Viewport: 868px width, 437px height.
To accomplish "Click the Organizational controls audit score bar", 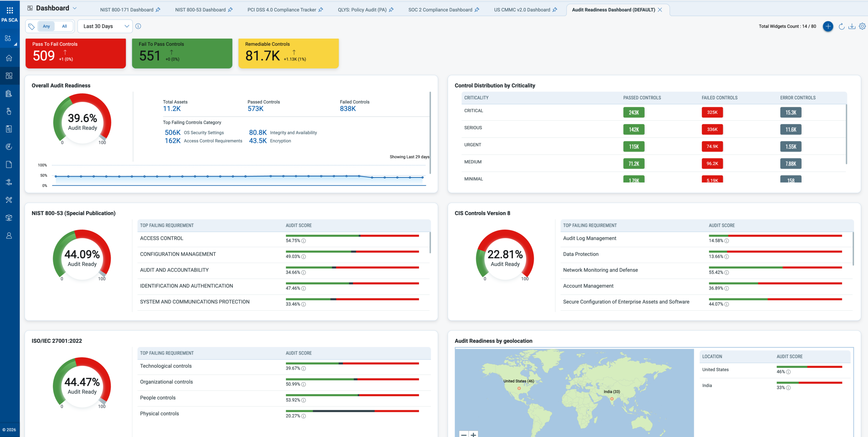I will 352,379.
